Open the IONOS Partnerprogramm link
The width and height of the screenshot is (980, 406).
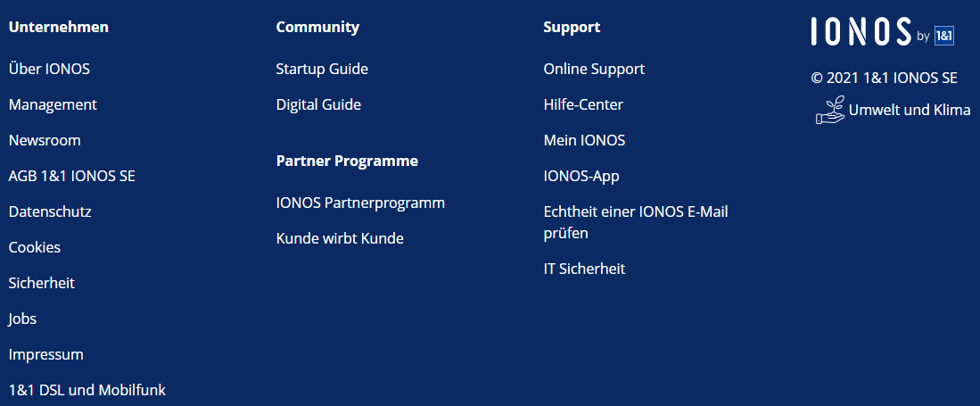360,203
